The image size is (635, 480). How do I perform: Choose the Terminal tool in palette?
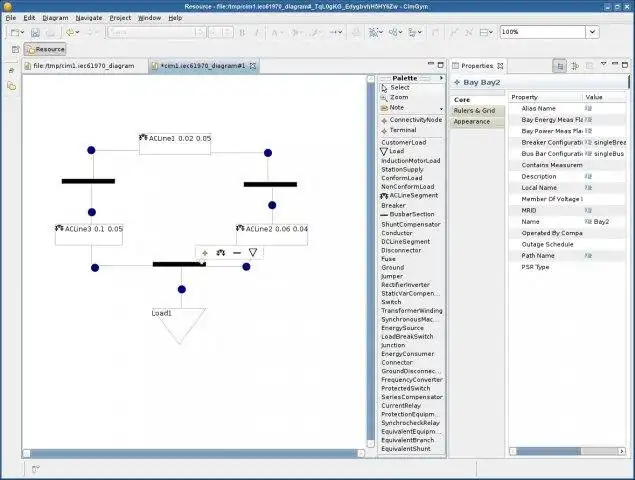(399, 130)
